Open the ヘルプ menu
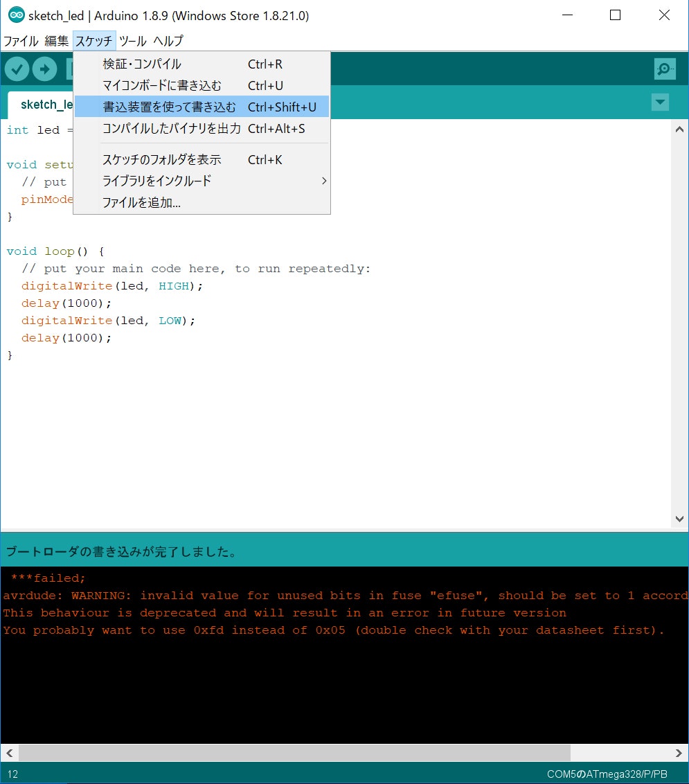The width and height of the screenshot is (689, 784). coord(168,40)
